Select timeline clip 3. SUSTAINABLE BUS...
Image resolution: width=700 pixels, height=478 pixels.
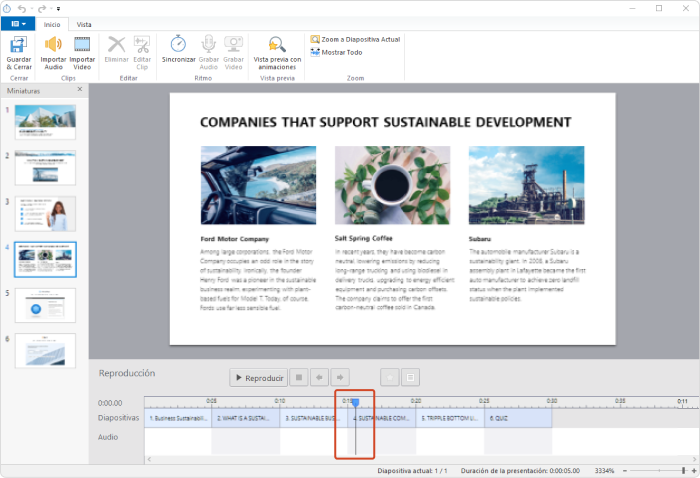pos(314,418)
